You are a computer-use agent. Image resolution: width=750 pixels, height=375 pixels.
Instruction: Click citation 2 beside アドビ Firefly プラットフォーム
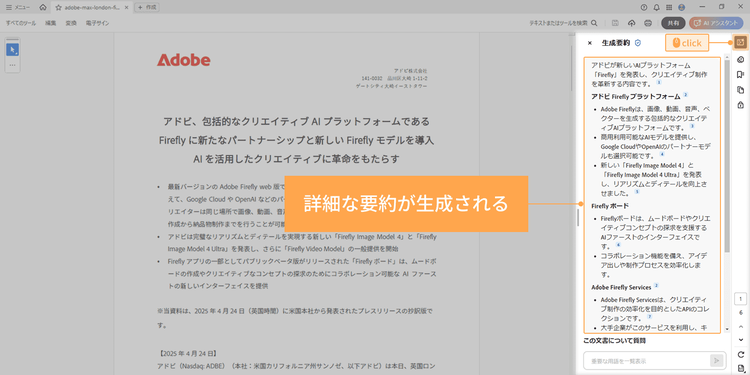click(x=685, y=95)
